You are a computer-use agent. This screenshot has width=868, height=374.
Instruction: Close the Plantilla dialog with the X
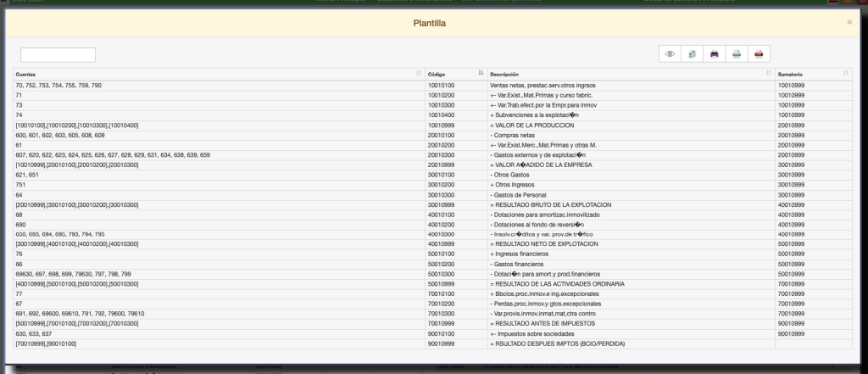(849, 22)
